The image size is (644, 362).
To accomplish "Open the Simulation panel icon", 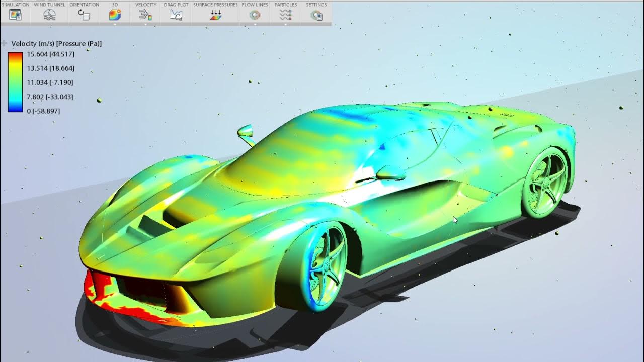I will (x=15, y=15).
